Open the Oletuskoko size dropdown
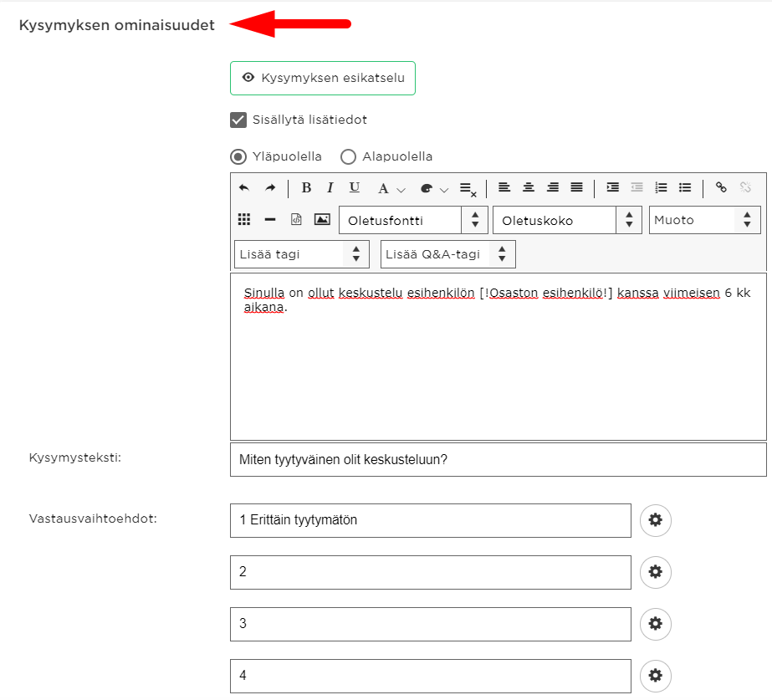The image size is (772, 700). point(567,220)
